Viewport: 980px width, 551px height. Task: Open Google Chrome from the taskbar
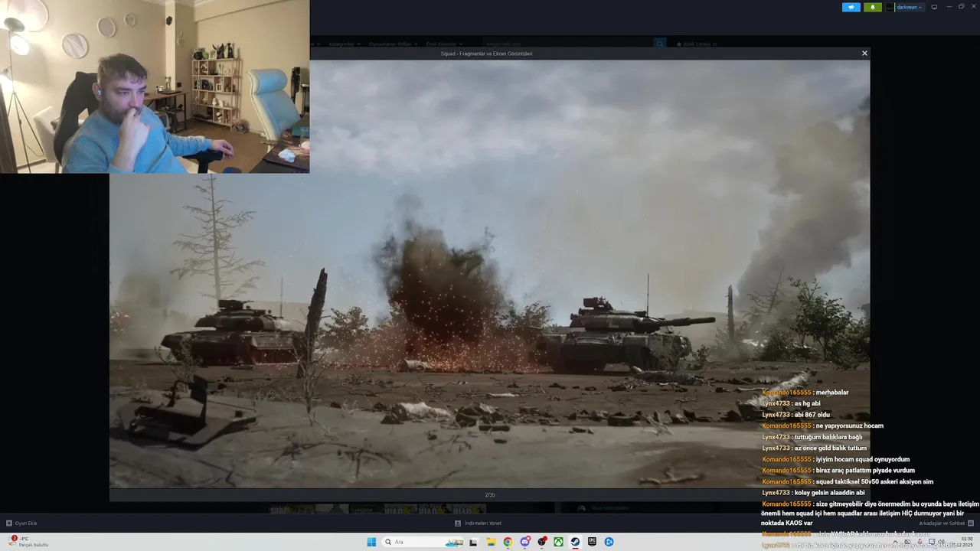coord(508,542)
